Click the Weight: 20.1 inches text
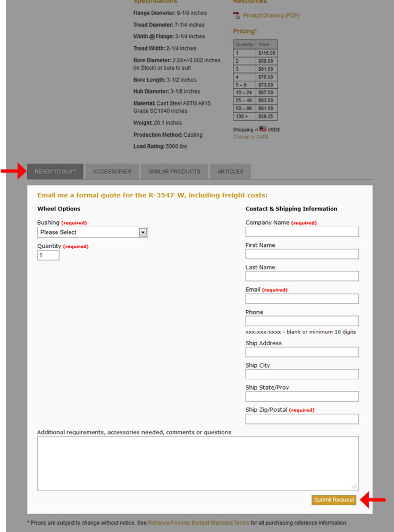The height and width of the screenshot is (532, 394). pyautogui.click(x=158, y=123)
